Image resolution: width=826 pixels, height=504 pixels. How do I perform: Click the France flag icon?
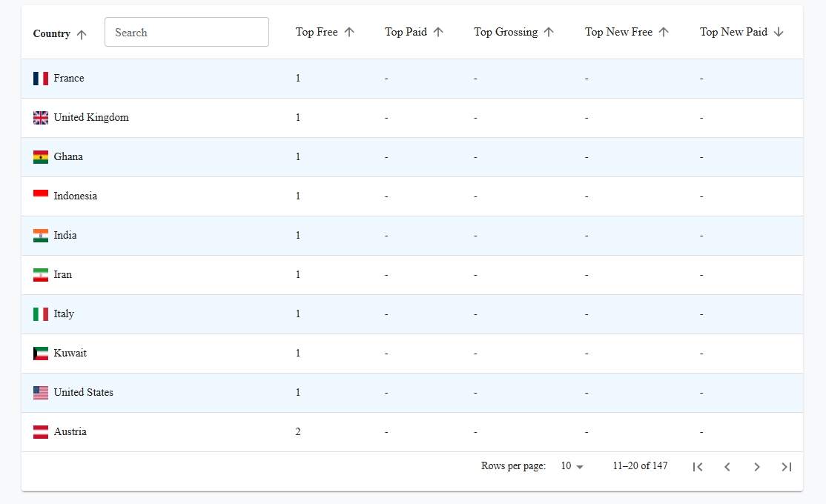click(41, 78)
